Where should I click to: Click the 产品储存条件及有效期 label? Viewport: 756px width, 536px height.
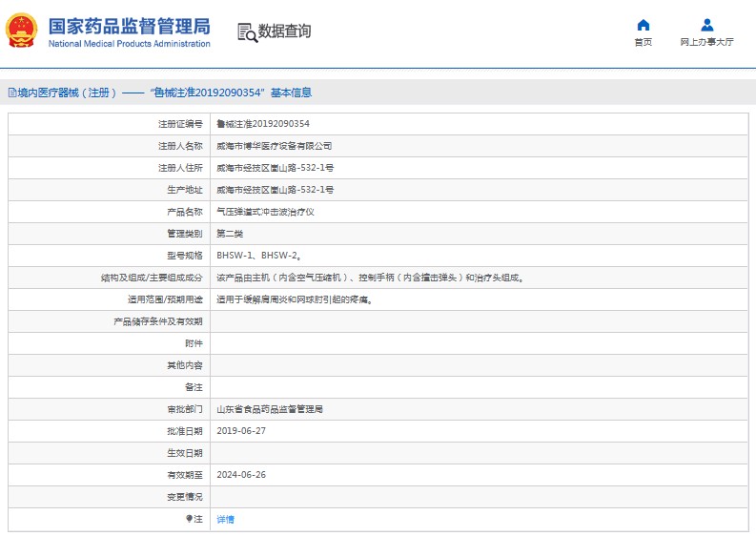pos(158,321)
